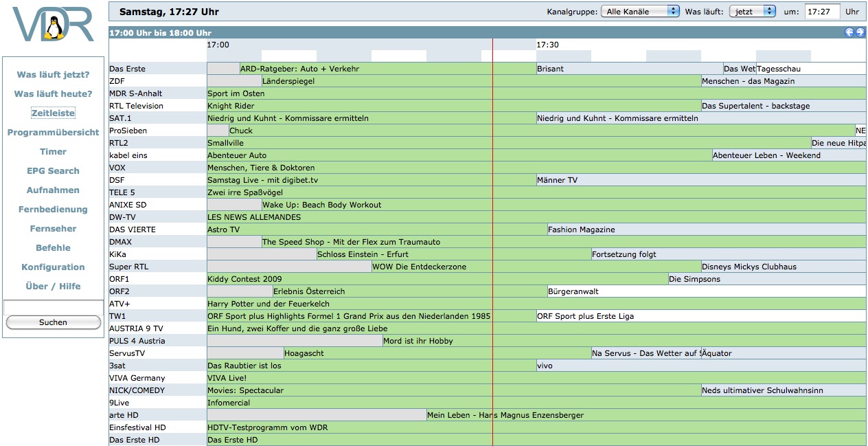This screenshot has height=446, width=868.
Task: Open EPG Search page
Action: (x=53, y=170)
